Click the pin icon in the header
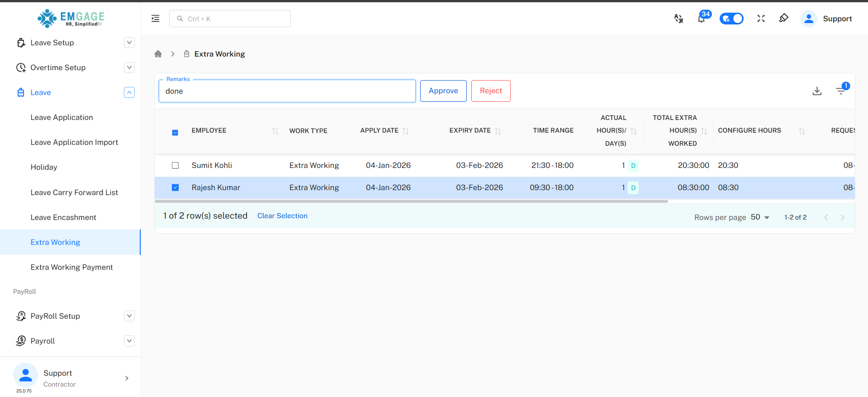Image resolution: width=868 pixels, height=397 pixels. click(x=784, y=18)
